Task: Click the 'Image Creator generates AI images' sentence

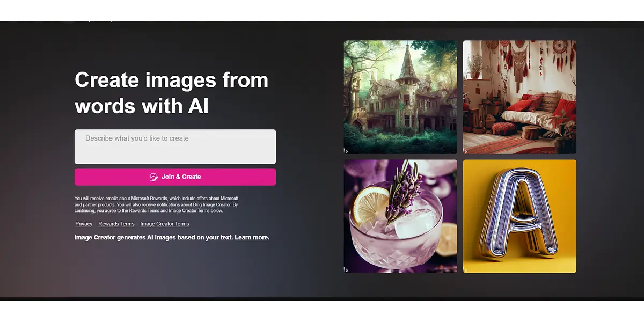Action: pos(154,237)
